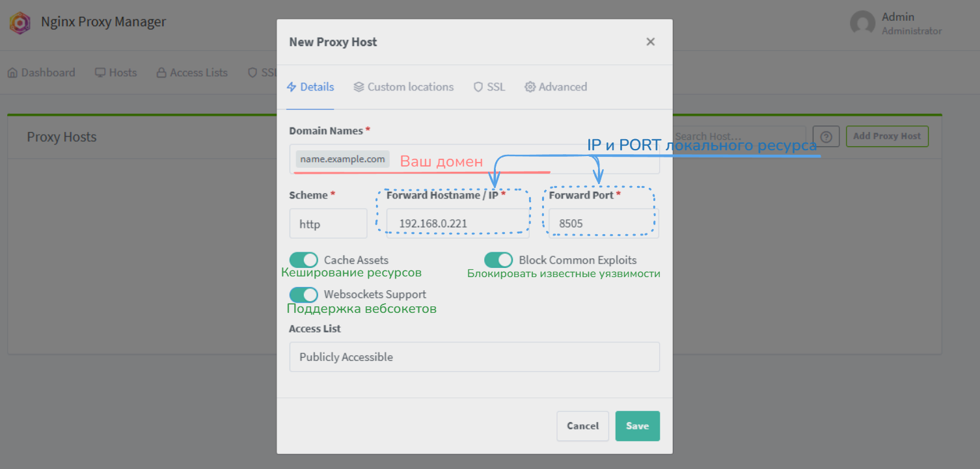
Task: Click the Proxy Hosts heading
Action: (x=62, y=137)
